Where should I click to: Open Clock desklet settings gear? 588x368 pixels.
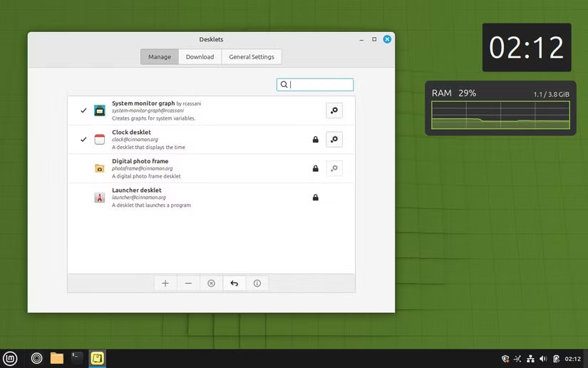(334, 139)
